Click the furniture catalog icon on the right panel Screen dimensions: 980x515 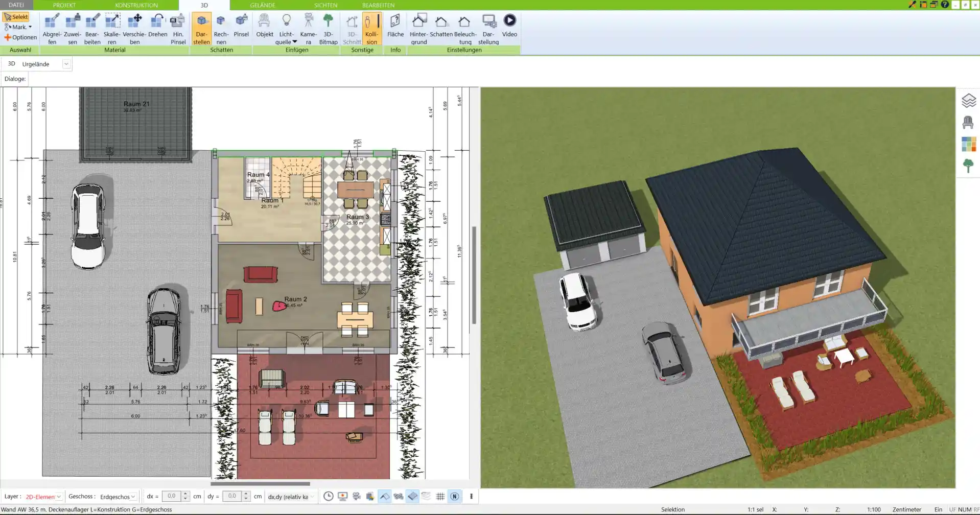point(969,123)
